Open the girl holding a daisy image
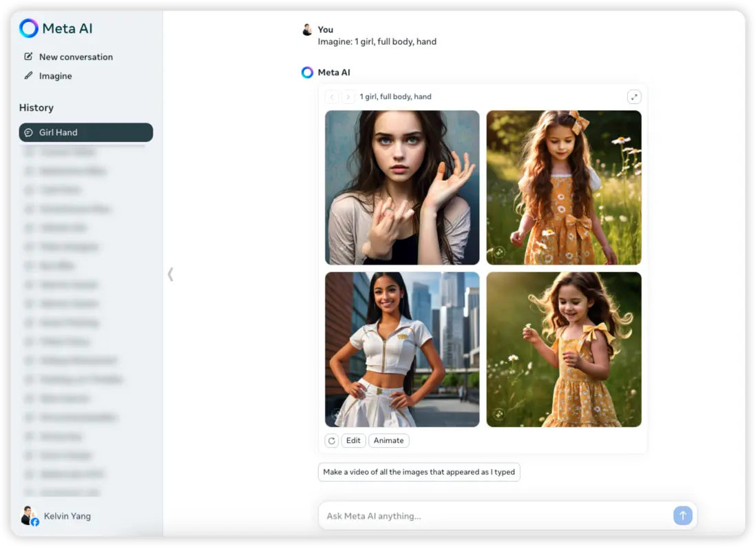The width and height of the screenshot is (756, 547). coord(564,349)
